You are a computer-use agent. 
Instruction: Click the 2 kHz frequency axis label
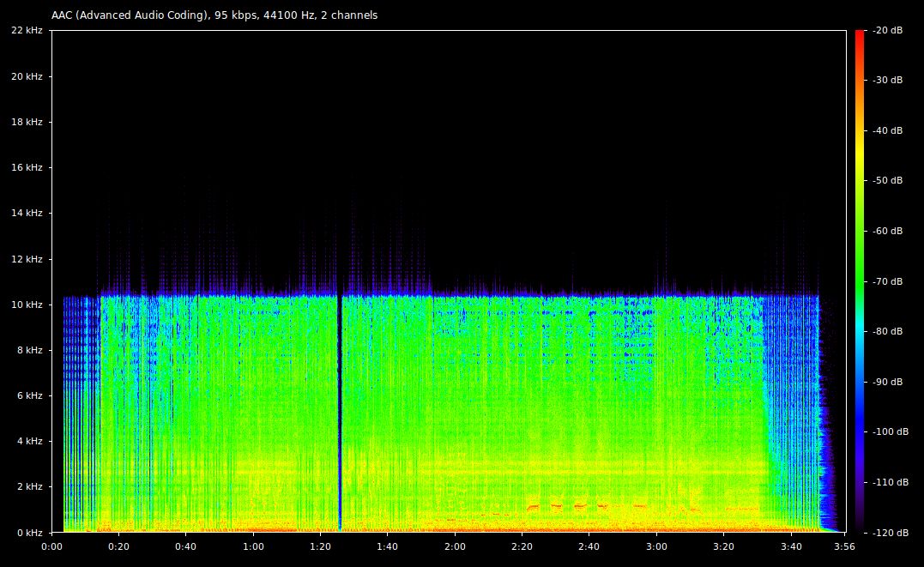[29, 486]
